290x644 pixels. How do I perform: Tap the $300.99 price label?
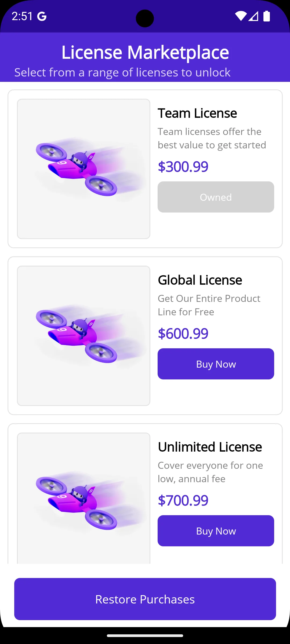point(183,166)
